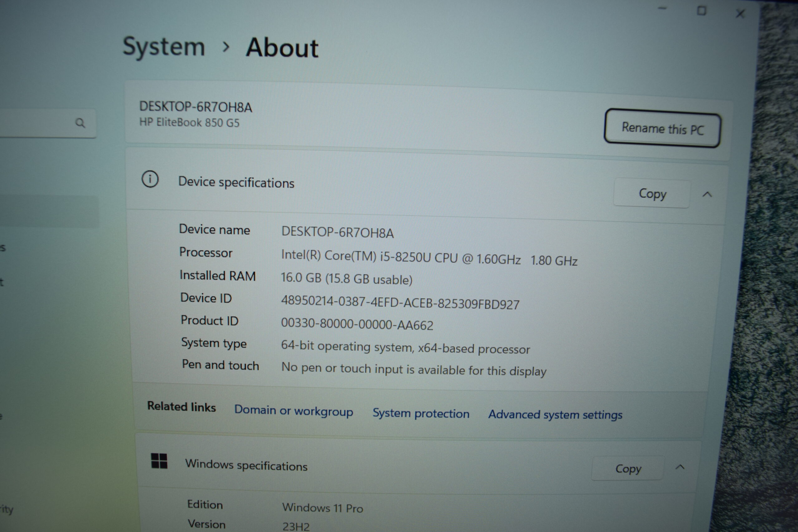Viewport: 798px width, 532px height.
Task: Click the DESKTOP-6R7OH8A name above HP EliteBook
Action: tap(195, 107)
